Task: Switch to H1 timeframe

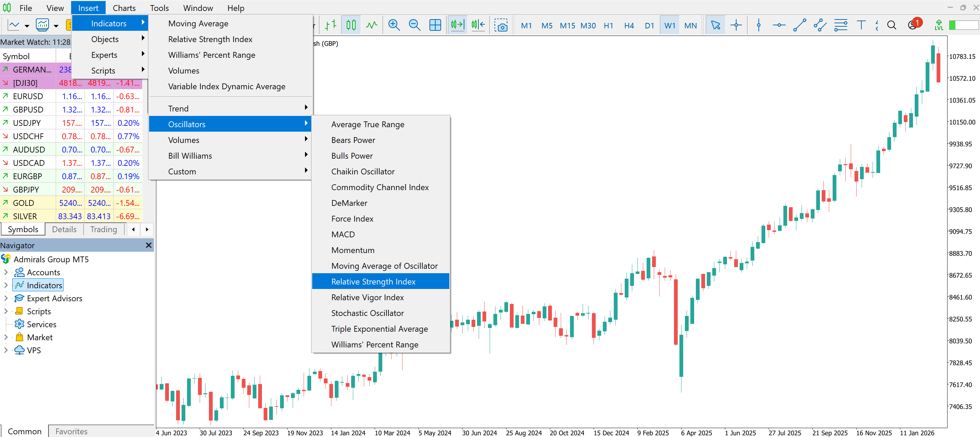Action: pos(608,26)
